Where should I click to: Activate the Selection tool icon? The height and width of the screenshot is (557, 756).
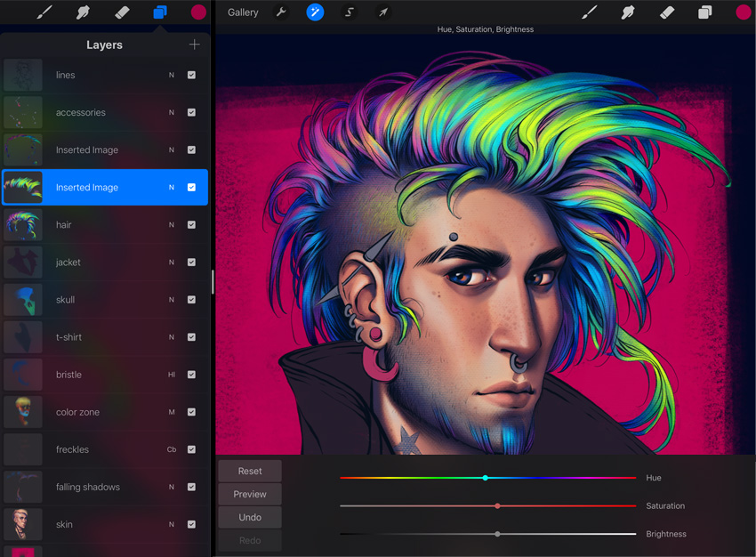point(349,12)
